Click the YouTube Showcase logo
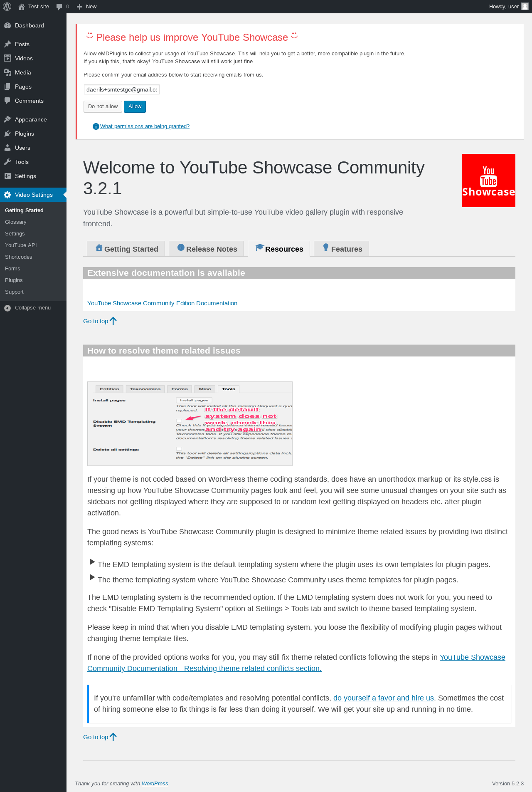532x792 pixels. 489,181
